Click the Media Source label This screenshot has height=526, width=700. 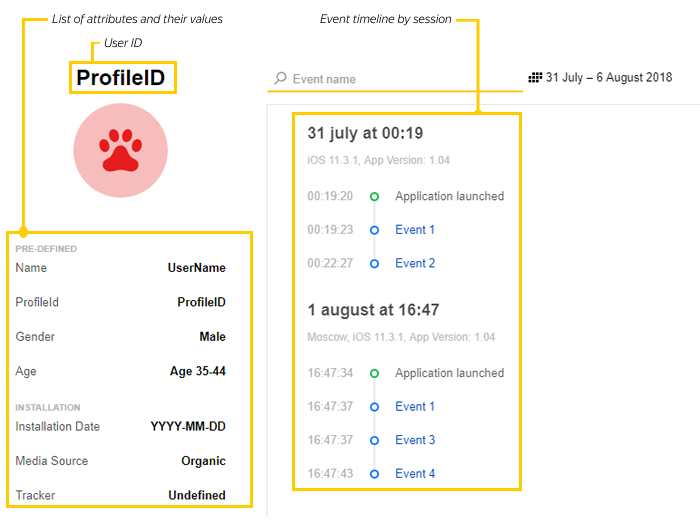pos(51,461)
